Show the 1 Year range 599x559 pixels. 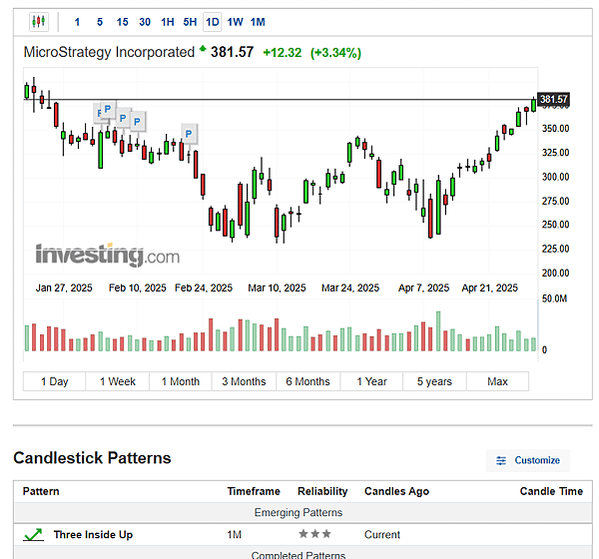[372, 381]
